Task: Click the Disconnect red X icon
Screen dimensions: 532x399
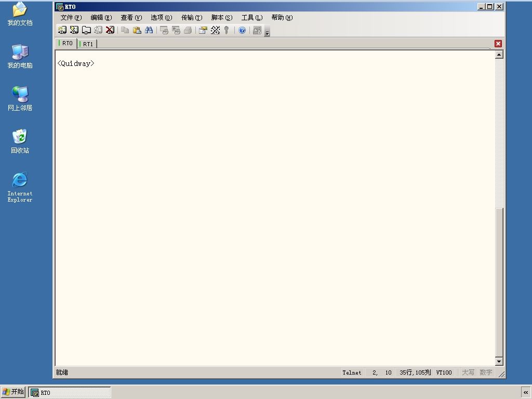Action: click(110, 30)
